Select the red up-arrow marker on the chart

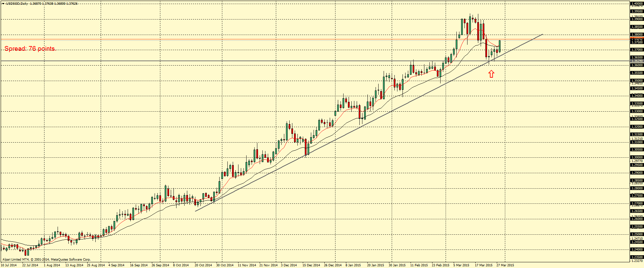coord(491,74)
